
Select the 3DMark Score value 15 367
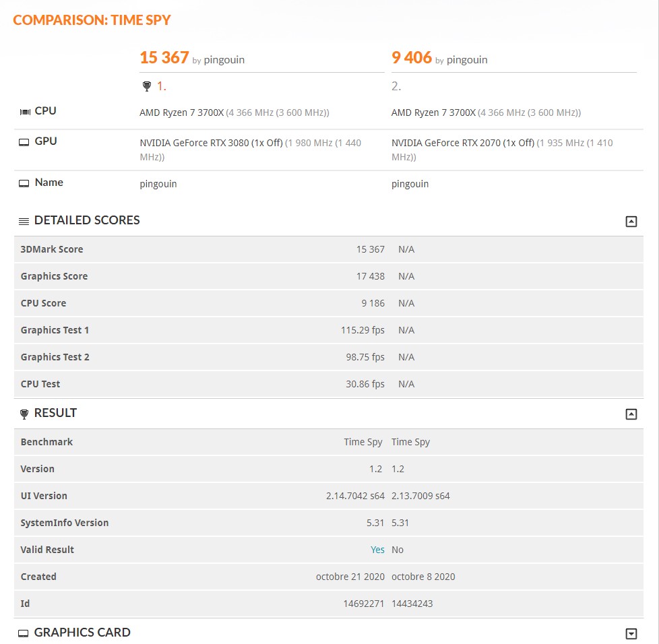coord(371,249)
